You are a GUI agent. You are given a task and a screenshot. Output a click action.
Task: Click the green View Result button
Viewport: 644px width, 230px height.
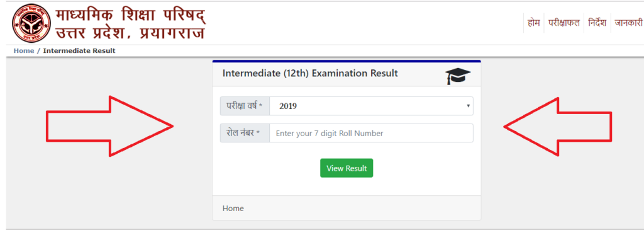[x=347, y=168]
